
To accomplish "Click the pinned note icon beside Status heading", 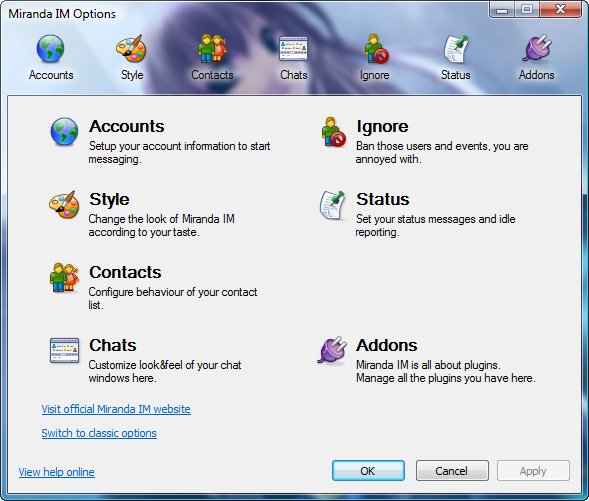I will tap(332, 205).
